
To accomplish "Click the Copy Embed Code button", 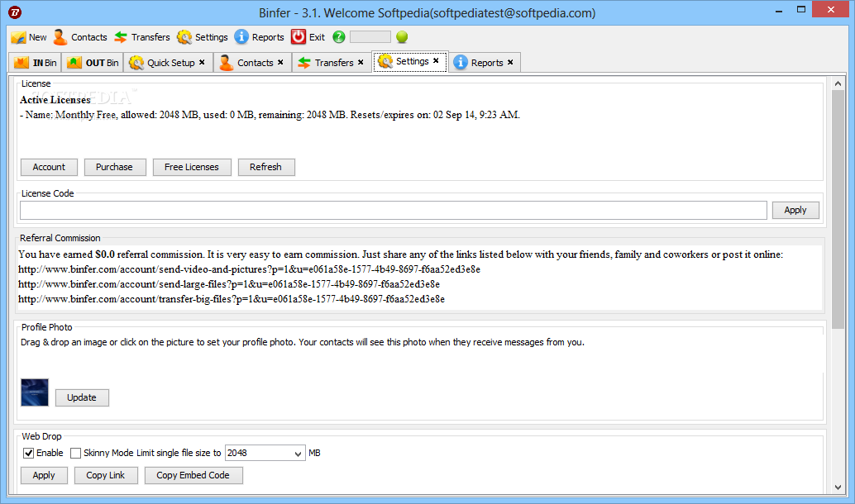I will tap(193, 476).
